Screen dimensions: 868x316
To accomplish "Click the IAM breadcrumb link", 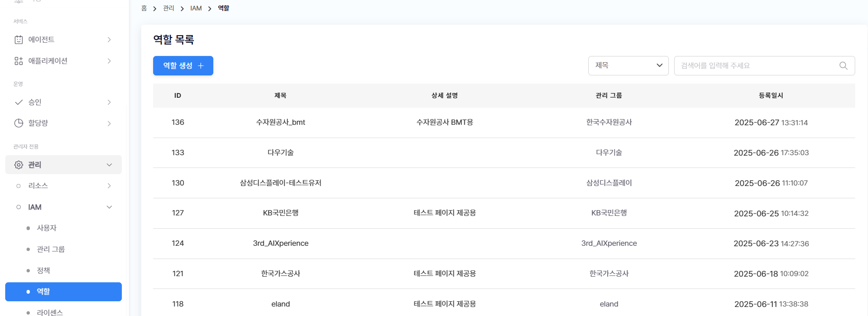I will tap(196, 9).
